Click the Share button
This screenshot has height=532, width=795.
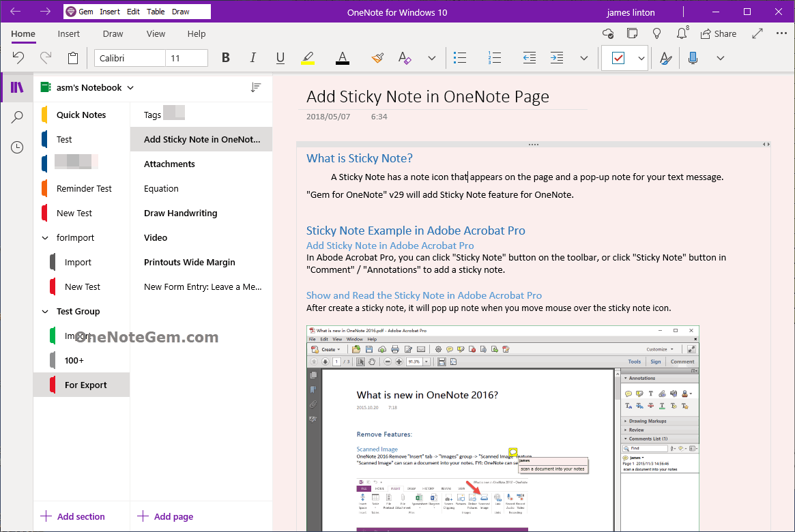[718, 34]
